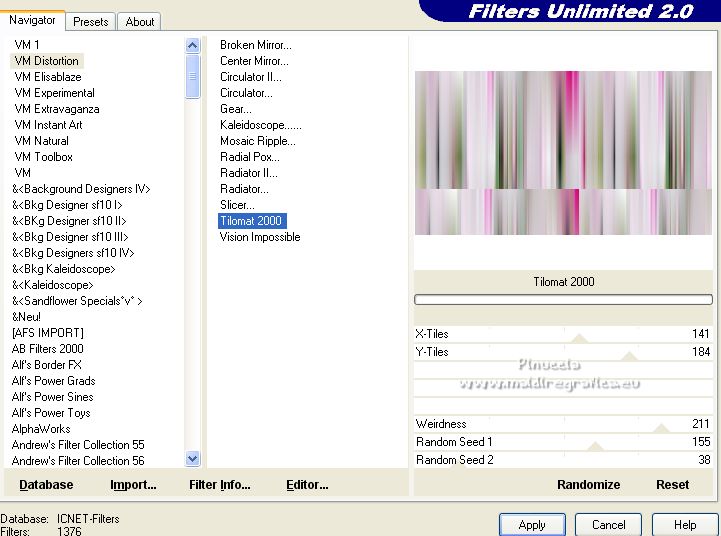The width and height of the screenshot is (721, 536).
Task: Choose &<Sandflower Specials°v° > category
Action: click(77, 301)
